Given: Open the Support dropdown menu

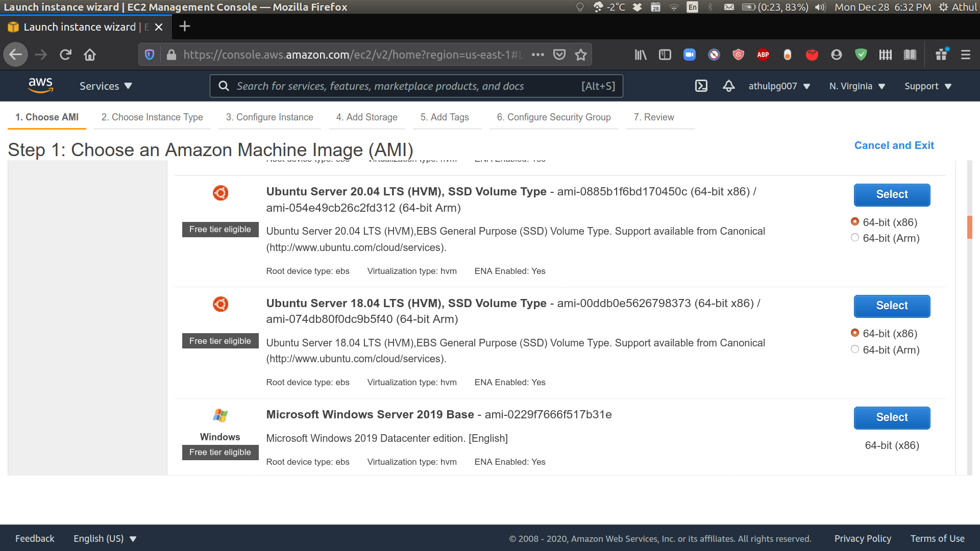Looking at the screenshot, I should 928,86.
